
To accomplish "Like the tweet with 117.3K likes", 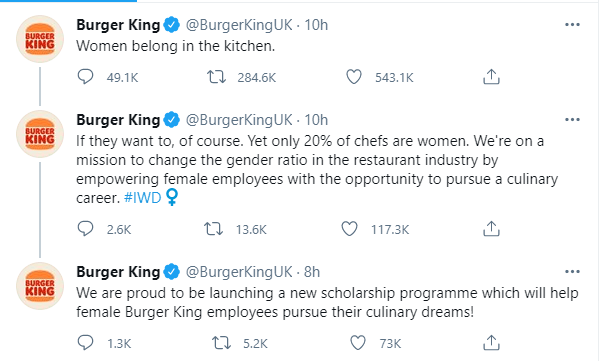I will [x=349, y=229].
